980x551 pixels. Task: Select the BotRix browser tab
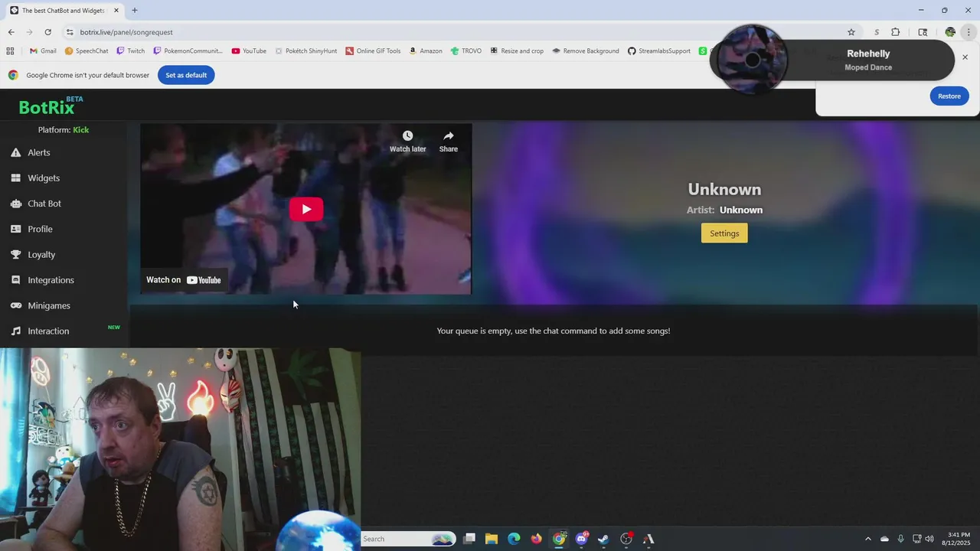pyautogui.click(x=64, y=11)
